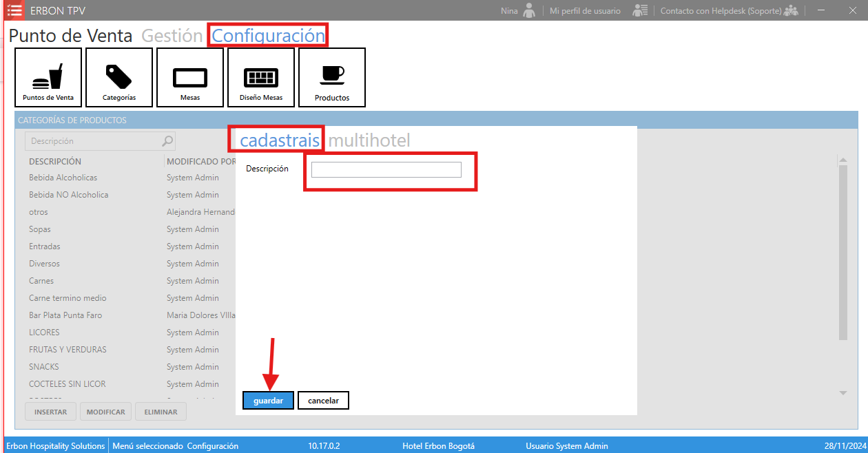Switch to Gestión tab

pyautogui.click(x=172, y=36)
